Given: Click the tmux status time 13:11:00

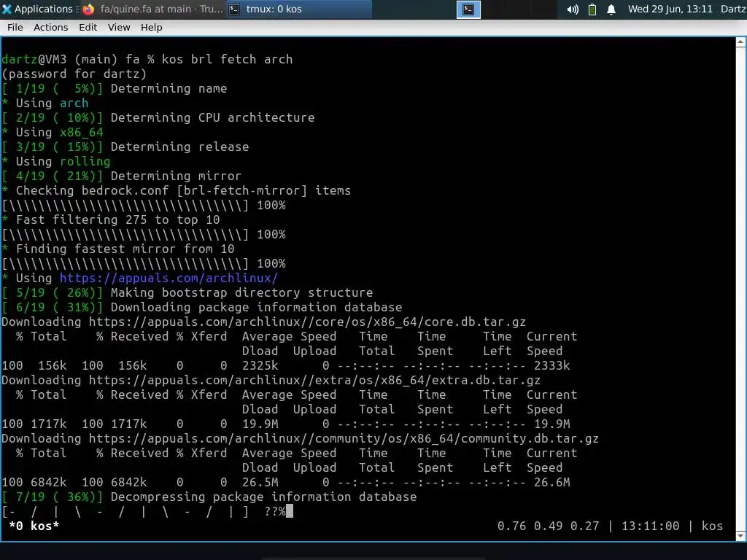Looking at the screenshot, I should pyautogui.click(x=650, y=526).
